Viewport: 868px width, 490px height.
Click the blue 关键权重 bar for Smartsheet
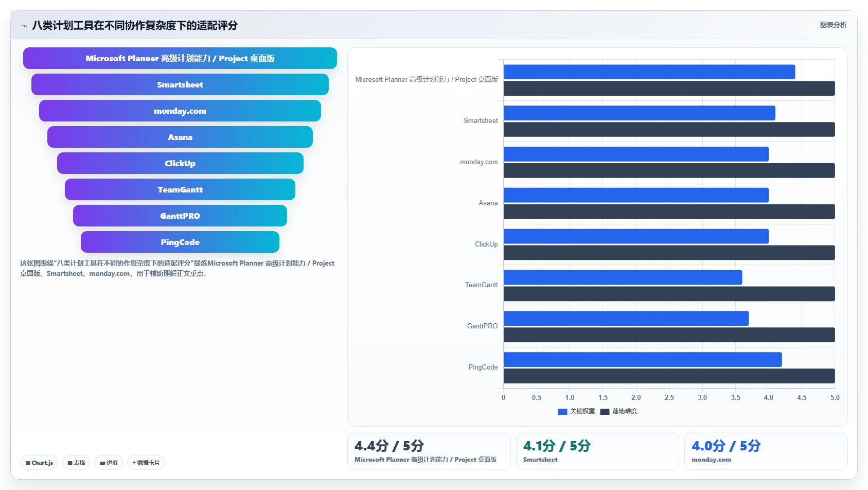pos(640,113)
